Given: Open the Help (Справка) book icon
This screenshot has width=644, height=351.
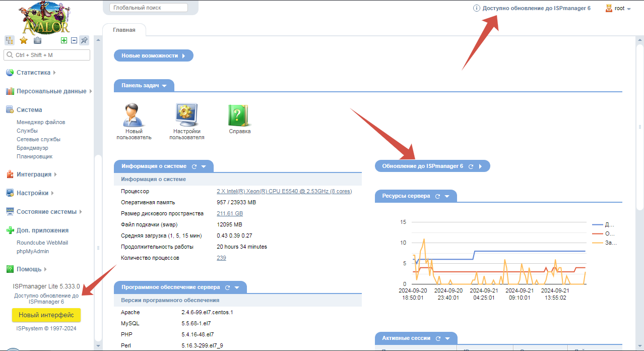Looking at the screenshot, I should click(x=239, y=115).
